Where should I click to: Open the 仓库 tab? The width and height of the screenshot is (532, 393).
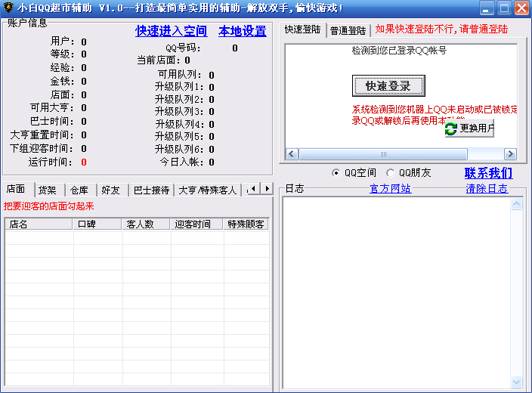(81, 190)
